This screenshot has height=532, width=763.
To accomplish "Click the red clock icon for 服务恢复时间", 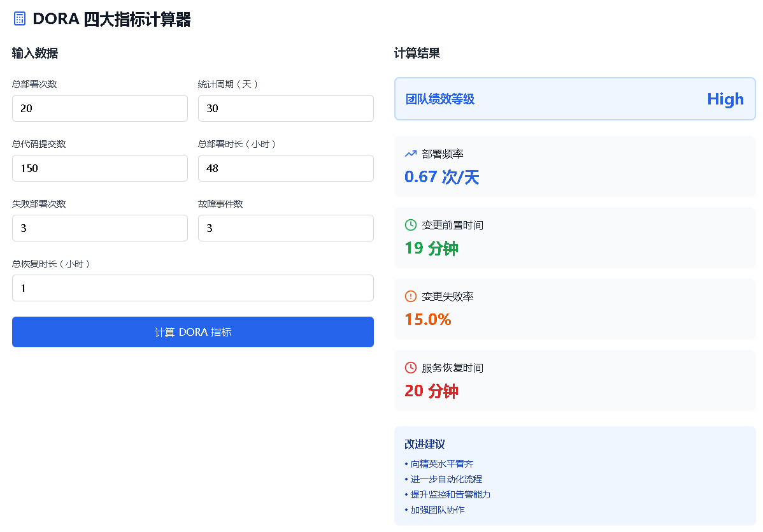I will (x=411, y=368).
